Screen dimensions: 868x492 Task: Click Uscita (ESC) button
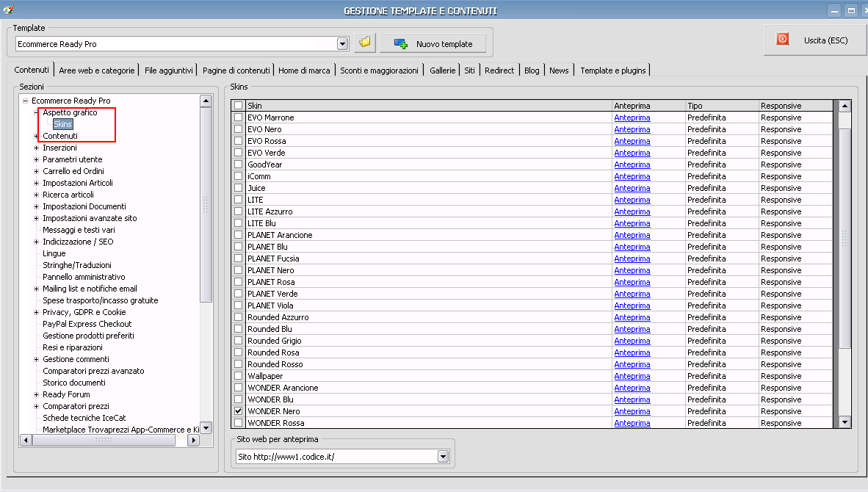pos(814,40)
